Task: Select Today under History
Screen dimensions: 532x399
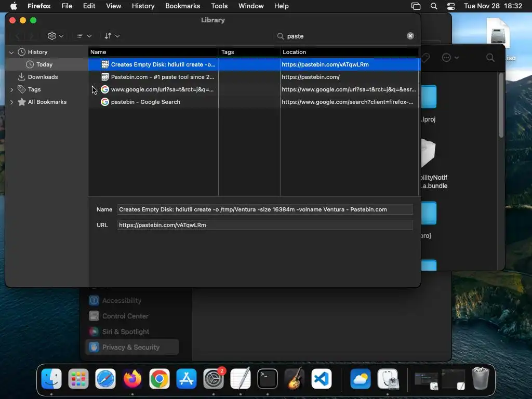Action: (x=44, y=64)
